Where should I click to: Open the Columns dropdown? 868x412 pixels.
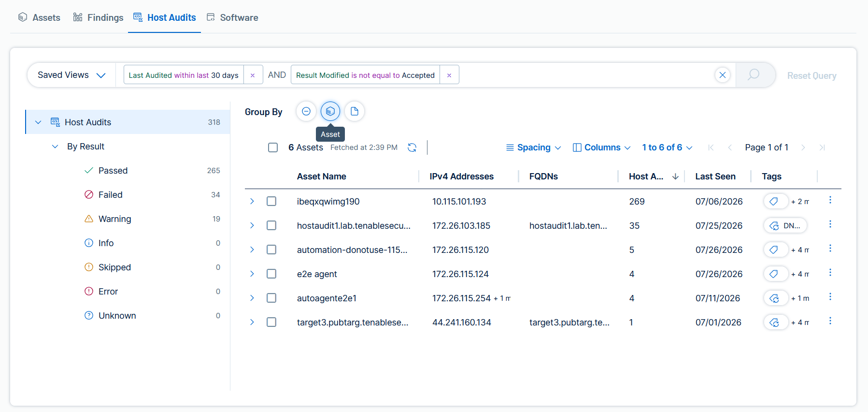coord(602,147)
